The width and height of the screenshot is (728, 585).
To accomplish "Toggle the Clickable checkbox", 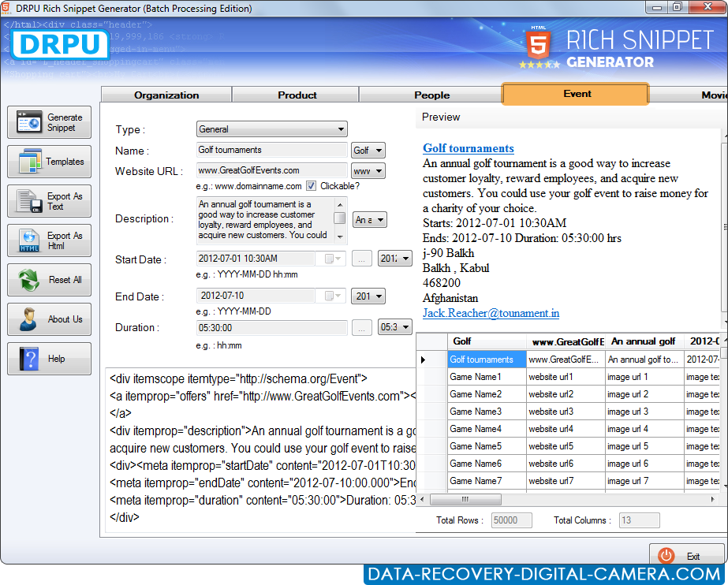I will 311,186.
